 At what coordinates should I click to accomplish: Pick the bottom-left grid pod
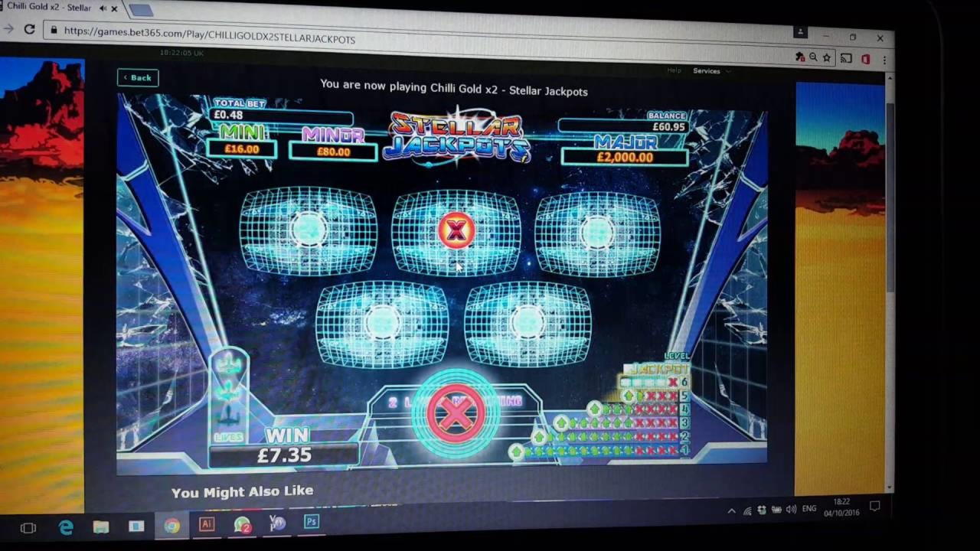(x=382, y=323)
